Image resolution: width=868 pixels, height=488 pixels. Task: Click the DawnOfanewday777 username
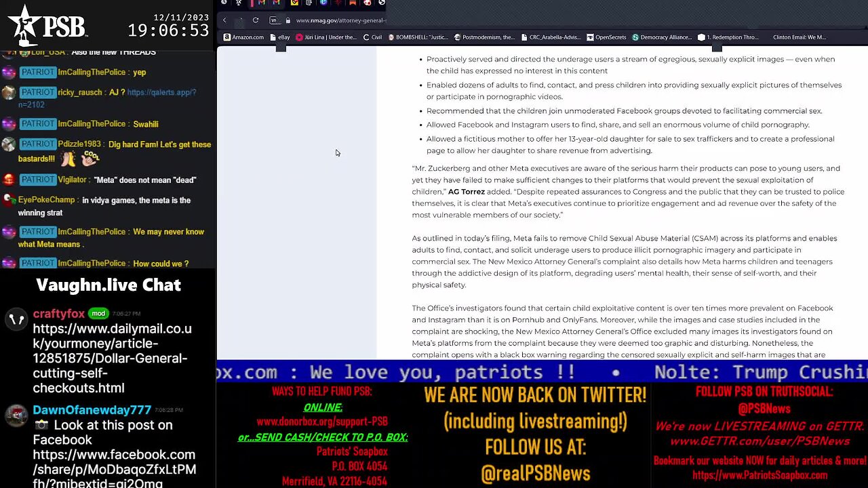coord(92,410)
